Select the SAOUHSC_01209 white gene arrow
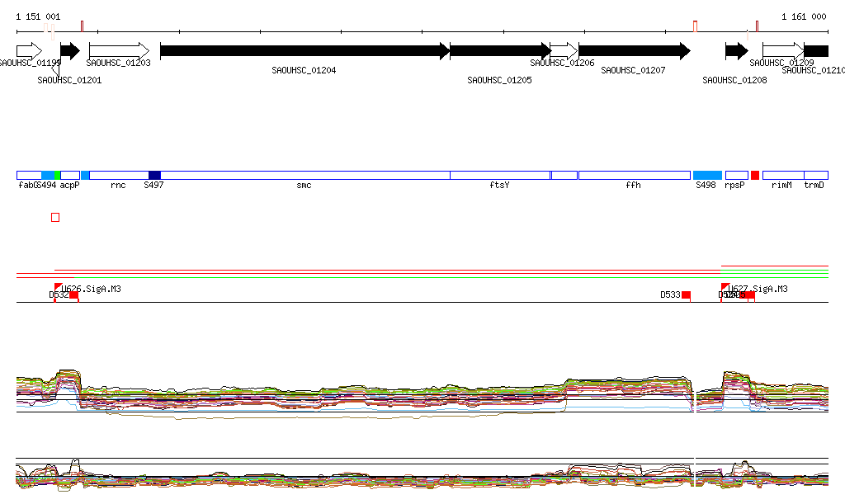This screenshot has width=845, height=504. tap(782, 51)
